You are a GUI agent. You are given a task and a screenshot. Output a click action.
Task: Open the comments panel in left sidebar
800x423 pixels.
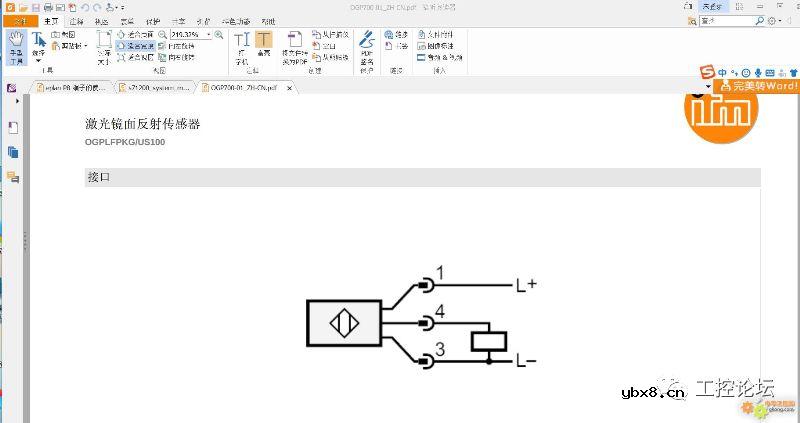point(13,177)
